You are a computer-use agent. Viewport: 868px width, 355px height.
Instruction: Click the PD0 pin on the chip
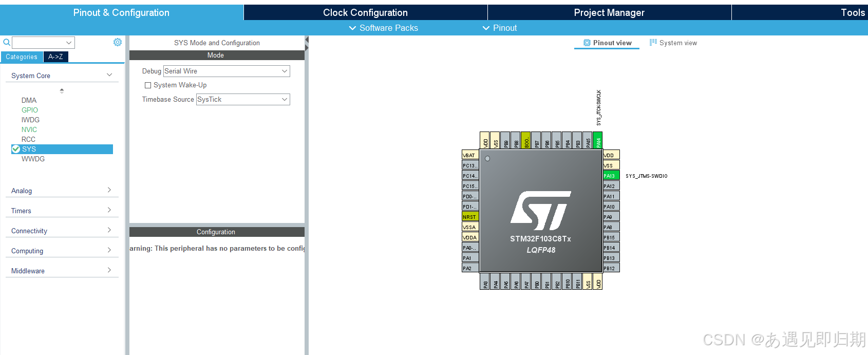470,196
